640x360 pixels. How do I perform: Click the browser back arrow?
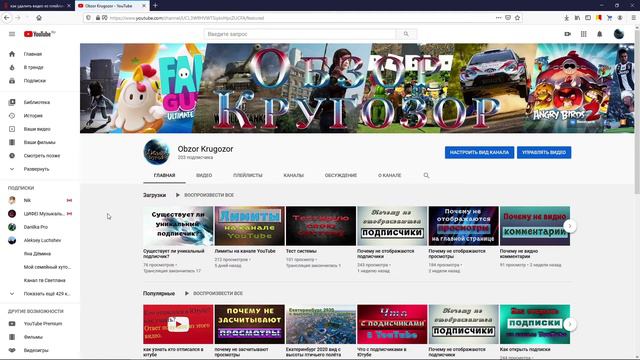tap(7, 18)
